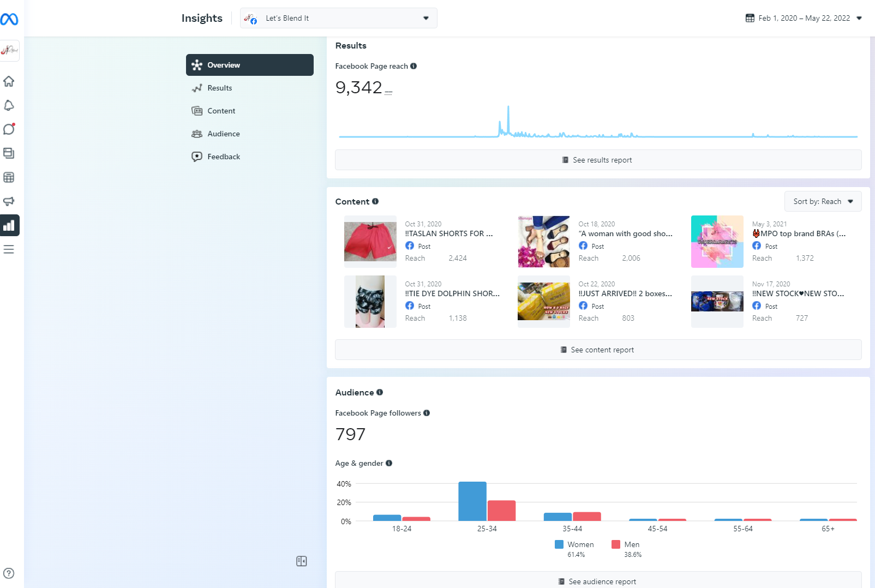The height and width of the screenshot is (588, 875).
Task: Click 'A woman with good sho...' post title
Action: [626, 233]
